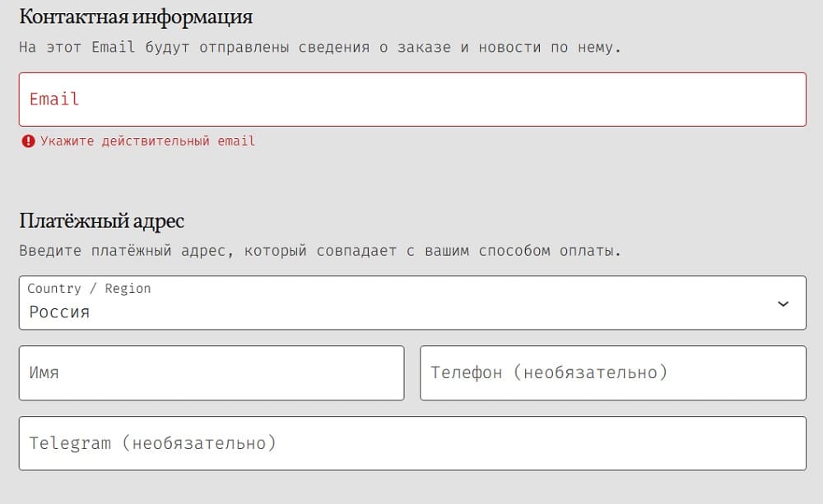Viewport: 823px width, 504px height.
Task: Click the Telegram (необязательно) field
Action: pyautogui.click(x=412, y=443)
